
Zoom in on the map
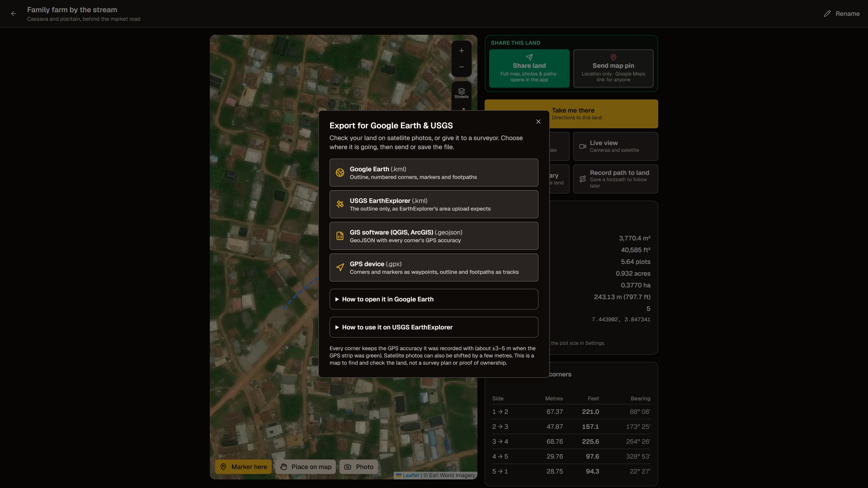[461, 51]
